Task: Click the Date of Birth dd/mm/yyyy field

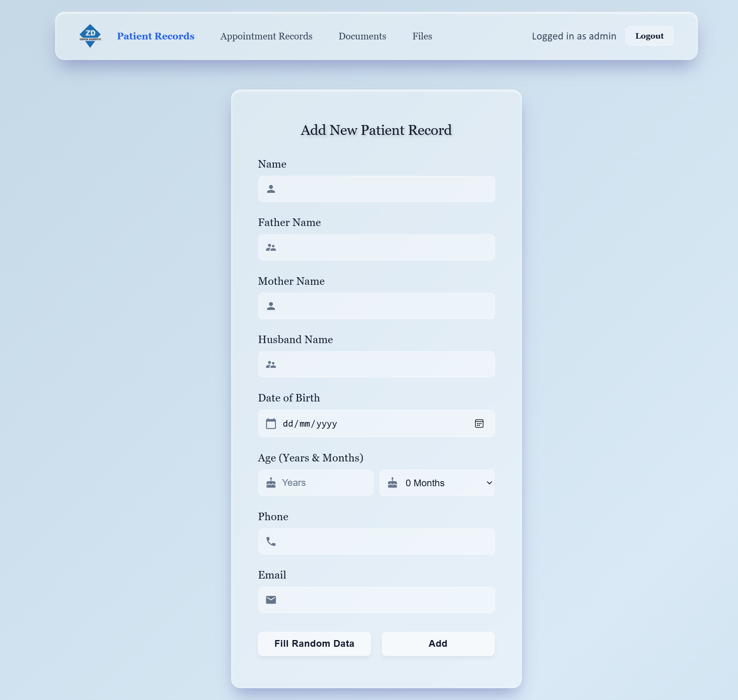Action: pos(376,424)
